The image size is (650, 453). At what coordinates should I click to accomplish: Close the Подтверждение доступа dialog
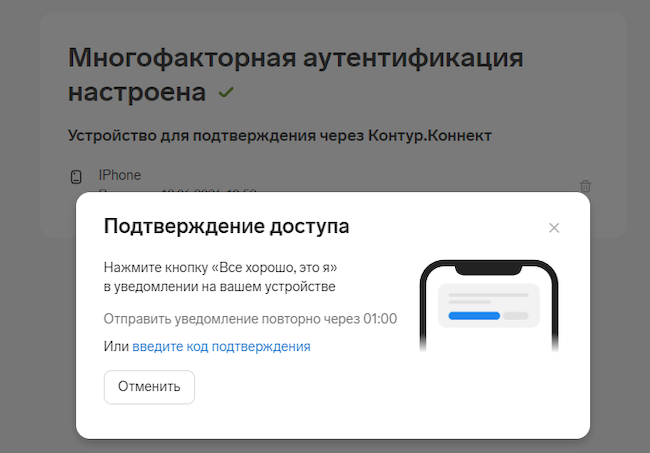pos(554,228)
